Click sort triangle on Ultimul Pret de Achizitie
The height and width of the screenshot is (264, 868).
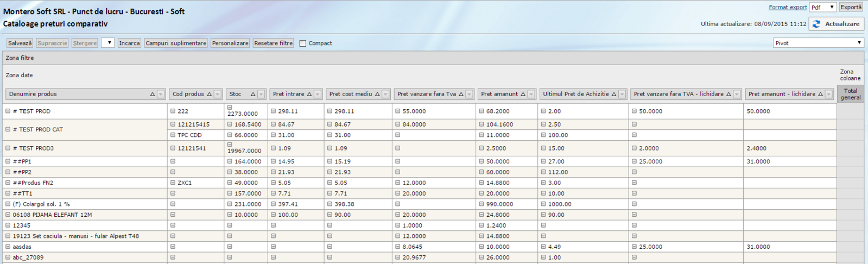[614, 95]
